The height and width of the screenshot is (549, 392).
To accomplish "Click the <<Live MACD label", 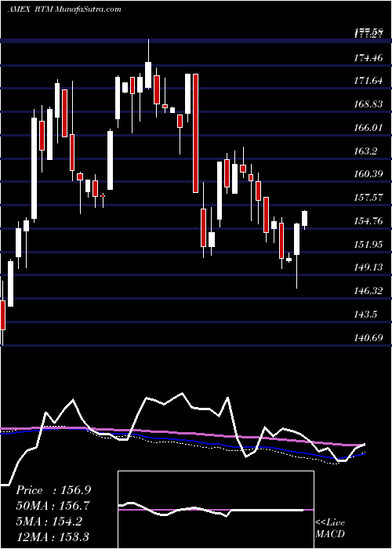I will [x=330, y=529].
